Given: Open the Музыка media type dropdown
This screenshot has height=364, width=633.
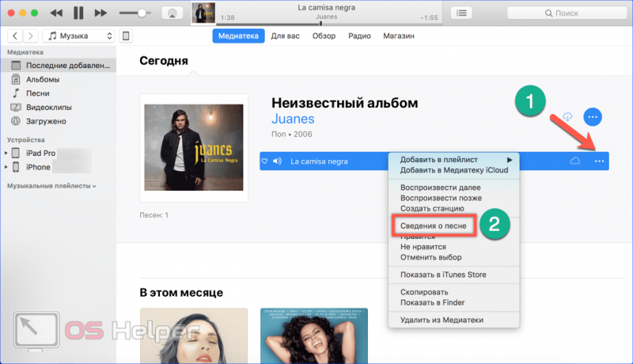Looking at the screenshot, I should pyautogui.click(x=78, y=36).
